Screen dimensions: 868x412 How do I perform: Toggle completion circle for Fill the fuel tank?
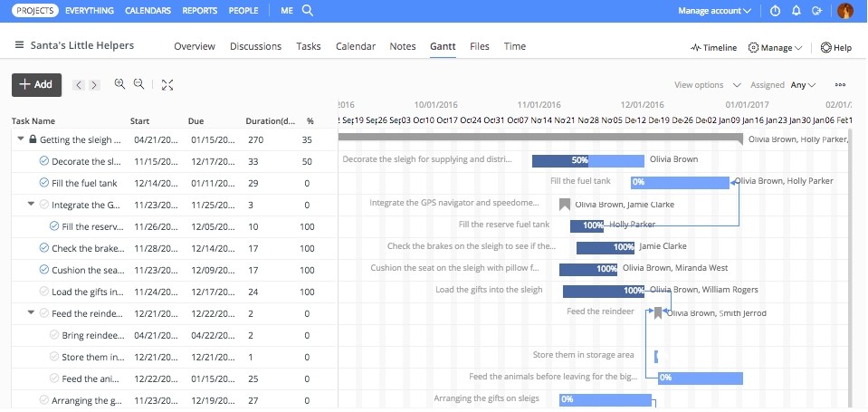(x=44, y=183)
